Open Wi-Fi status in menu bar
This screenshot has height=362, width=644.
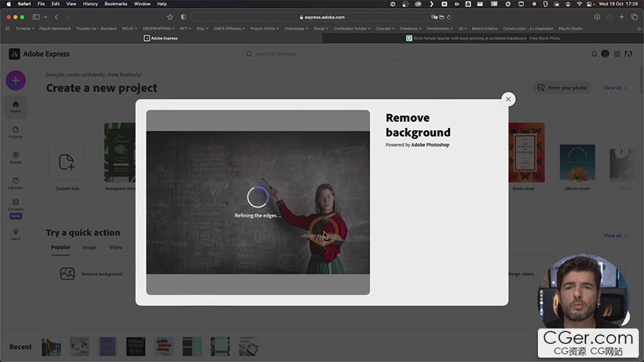pyautogui.click(x=579, y=4)
